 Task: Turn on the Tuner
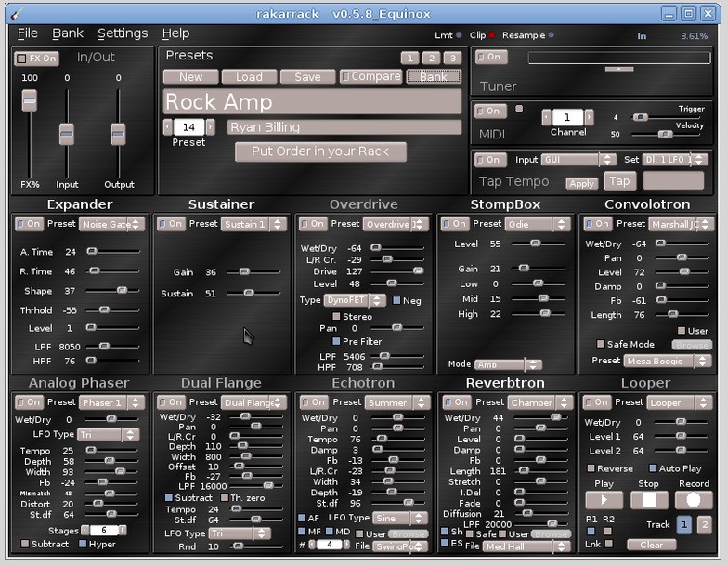[490, 58]
